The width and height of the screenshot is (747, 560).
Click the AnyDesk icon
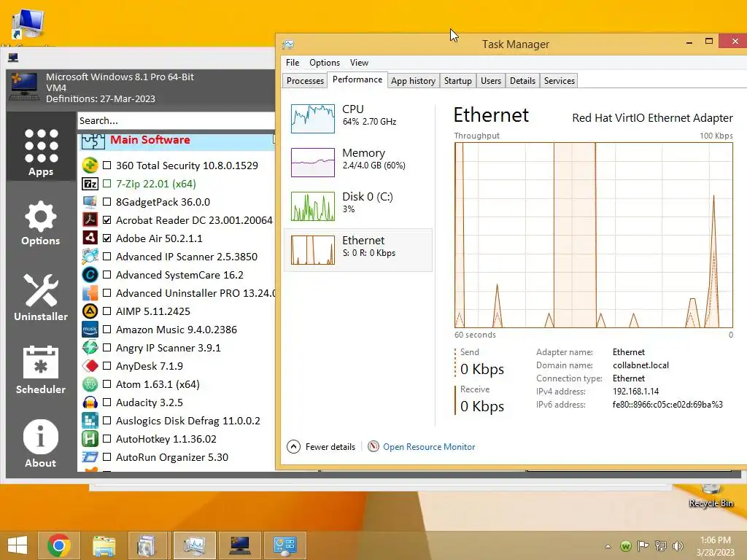click(x=90, y=366)
